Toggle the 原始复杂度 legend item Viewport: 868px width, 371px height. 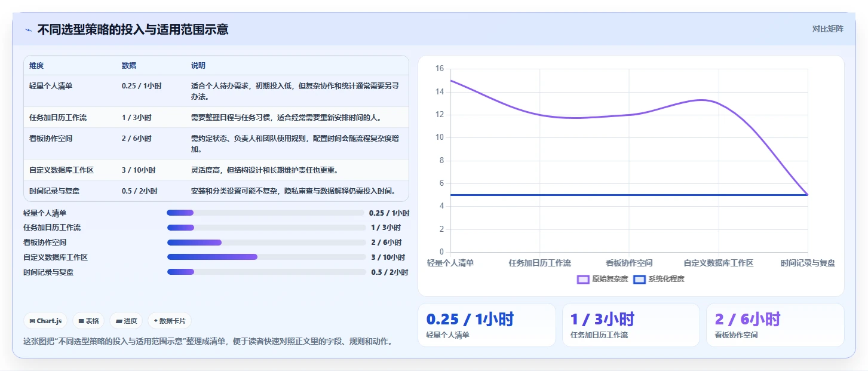point(602,279)
